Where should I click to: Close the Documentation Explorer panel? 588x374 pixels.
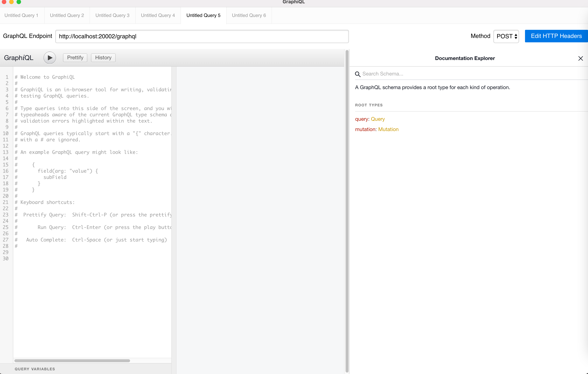coord(580,58)
